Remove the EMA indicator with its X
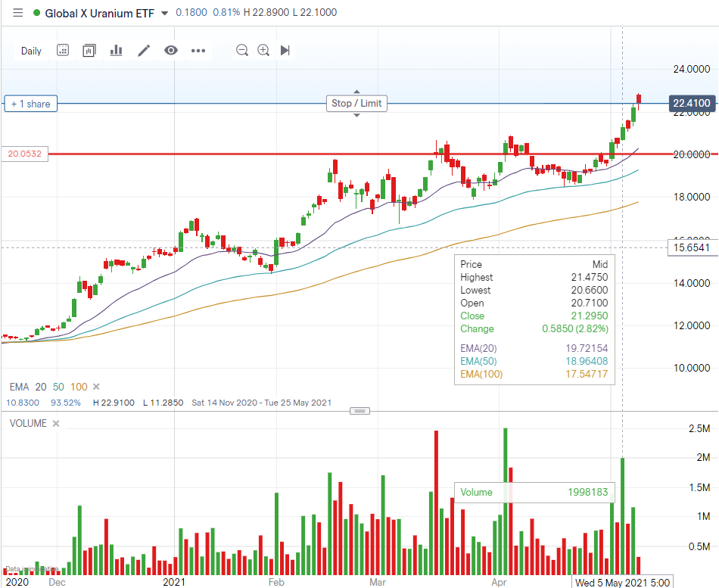The image size is (719, 588). 96,387
